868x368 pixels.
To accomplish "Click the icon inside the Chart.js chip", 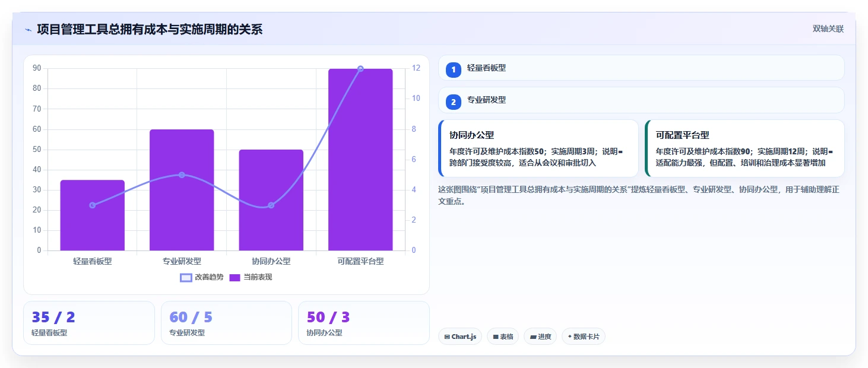I will [447, 337].
